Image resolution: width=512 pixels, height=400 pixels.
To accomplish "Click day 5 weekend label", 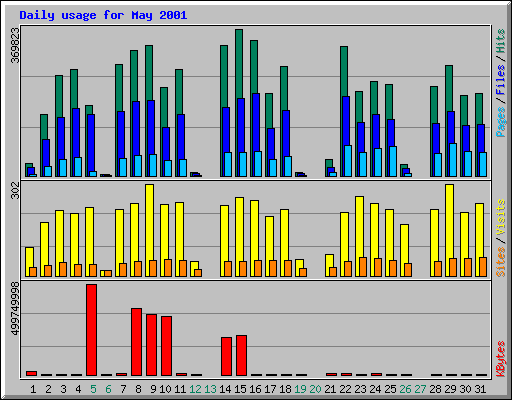I will click(93, 389).
